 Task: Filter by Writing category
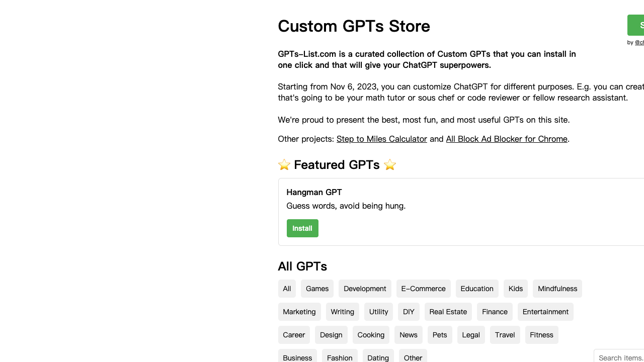(343, 312)
